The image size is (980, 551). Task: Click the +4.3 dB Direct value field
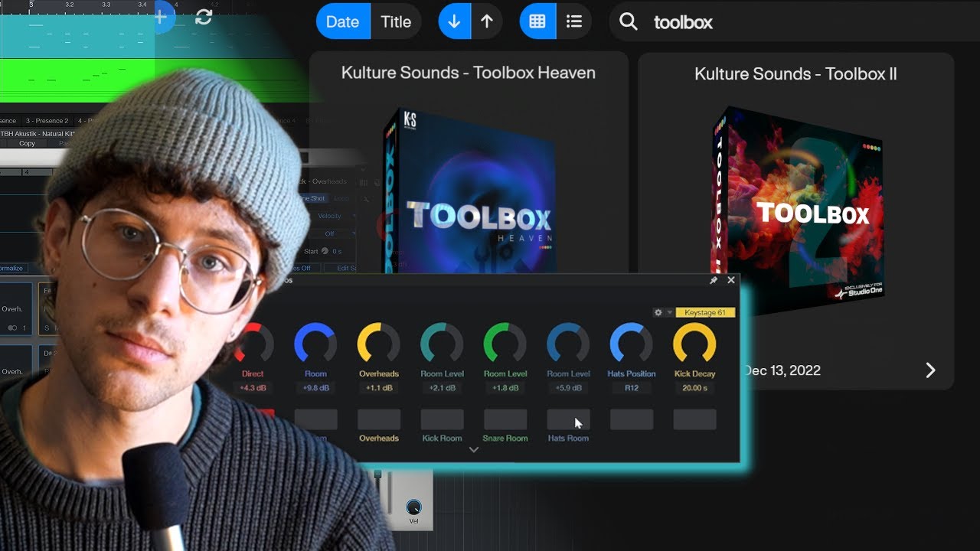[x=253, y=388]
